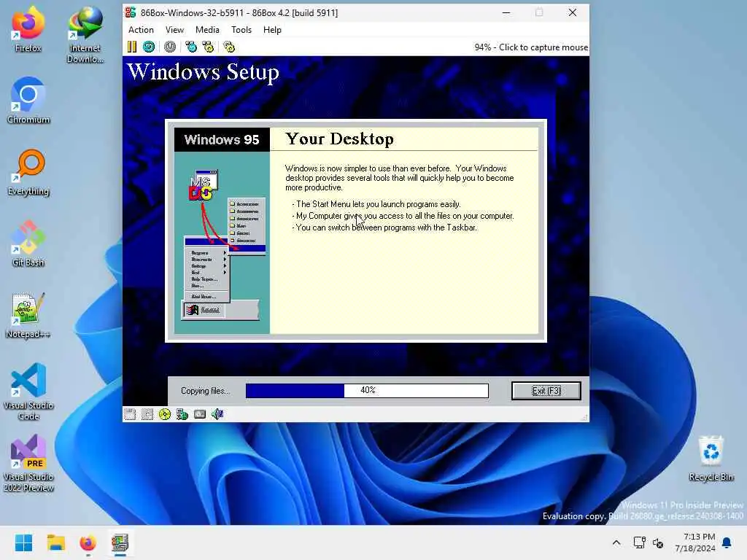Expand hidden system tray icons chevron
The height and width of the screenshot is (560, 747).
(x=616, y=542)
